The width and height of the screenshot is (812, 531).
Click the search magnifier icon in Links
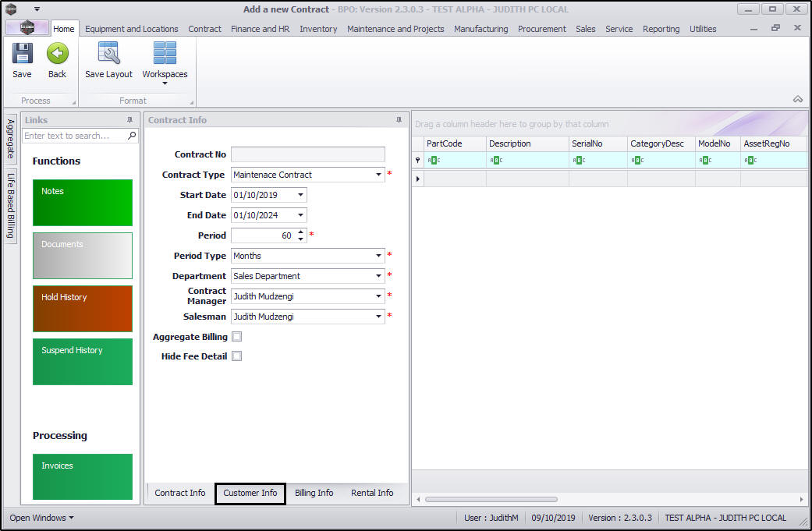[x=132, y=136]
